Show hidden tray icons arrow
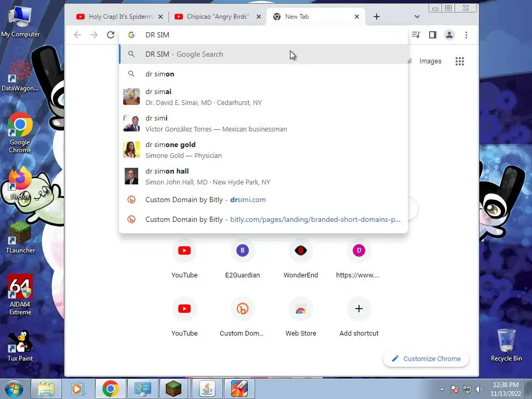Image resolution: width=532 pixels, height=399 pixels. coord(442,389)
